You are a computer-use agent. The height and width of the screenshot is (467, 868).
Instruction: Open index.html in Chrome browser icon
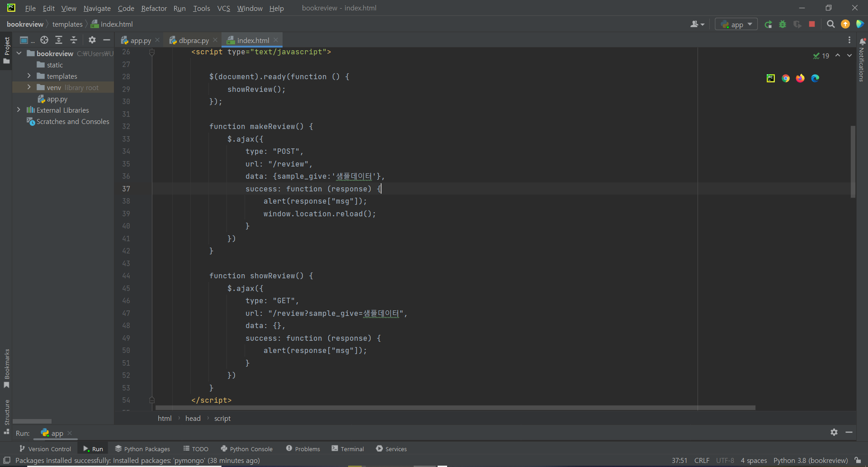[786, 78]
